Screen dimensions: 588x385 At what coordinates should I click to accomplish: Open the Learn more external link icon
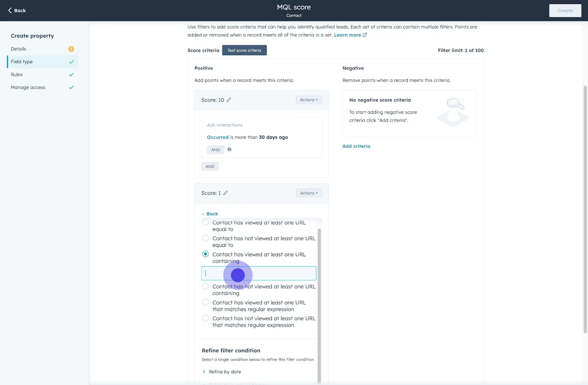365,35
